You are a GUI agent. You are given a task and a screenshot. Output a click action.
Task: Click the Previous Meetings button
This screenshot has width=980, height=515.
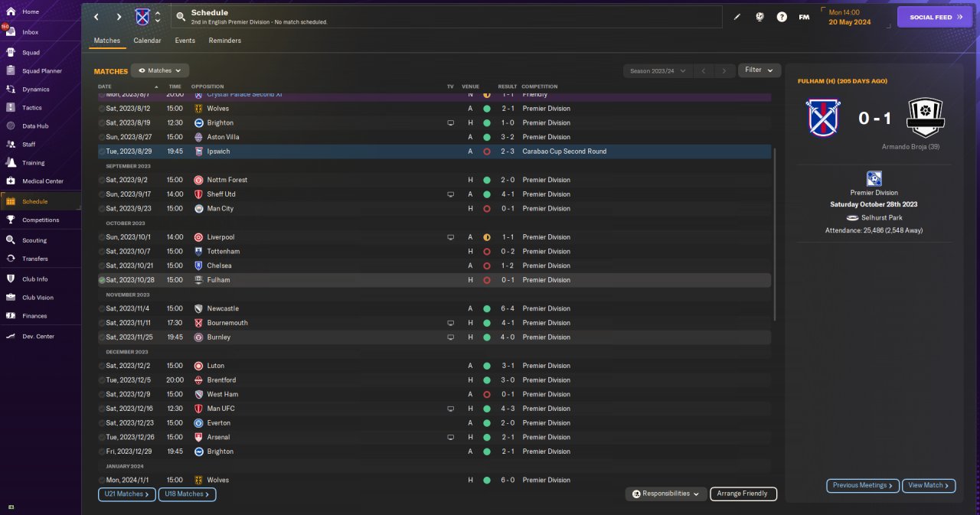[862, 485]
